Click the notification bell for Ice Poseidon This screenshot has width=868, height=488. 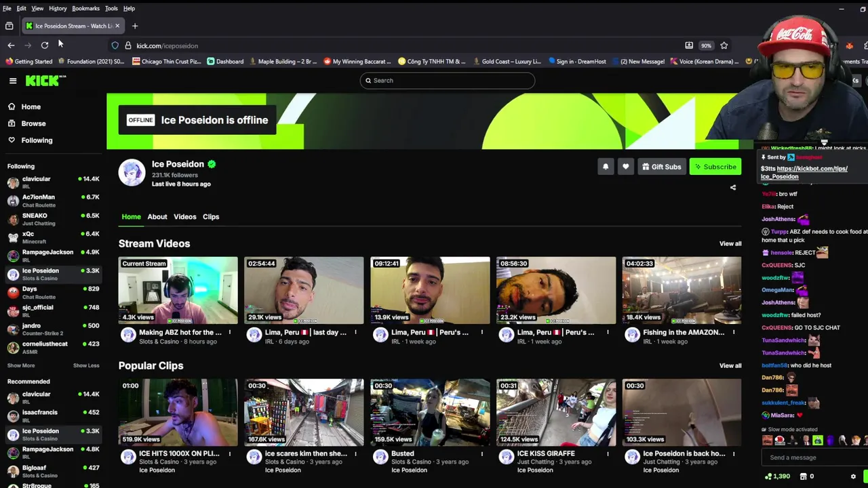pyautogui.click(x=606, y=167)
